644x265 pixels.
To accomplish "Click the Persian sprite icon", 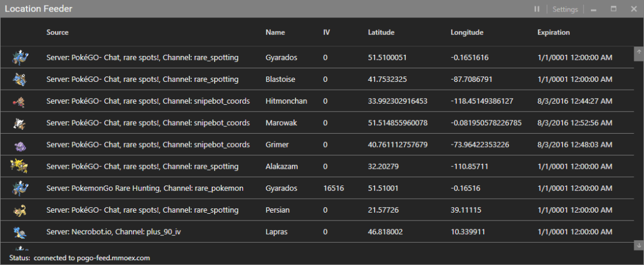I will [x=19, y=210].
